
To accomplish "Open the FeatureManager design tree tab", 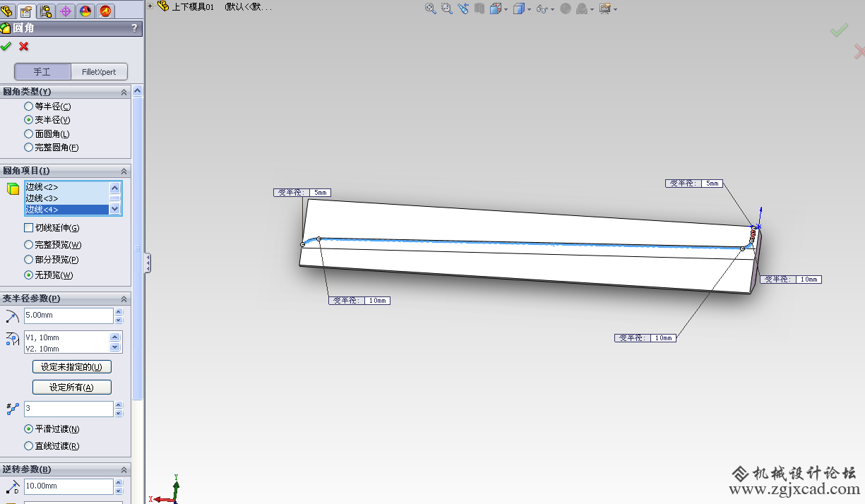I will (7, 10).
